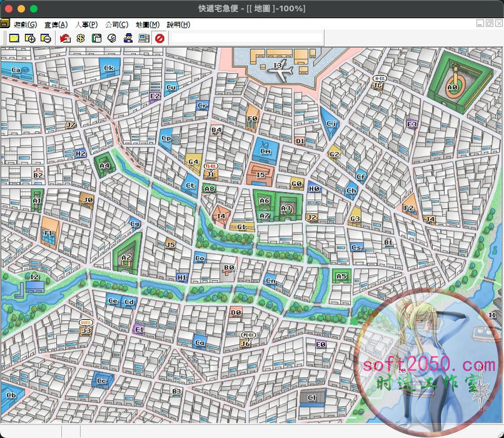Restore down the inner map window
The height and width of the screenshot is (438, 504).
coord(489,24)
